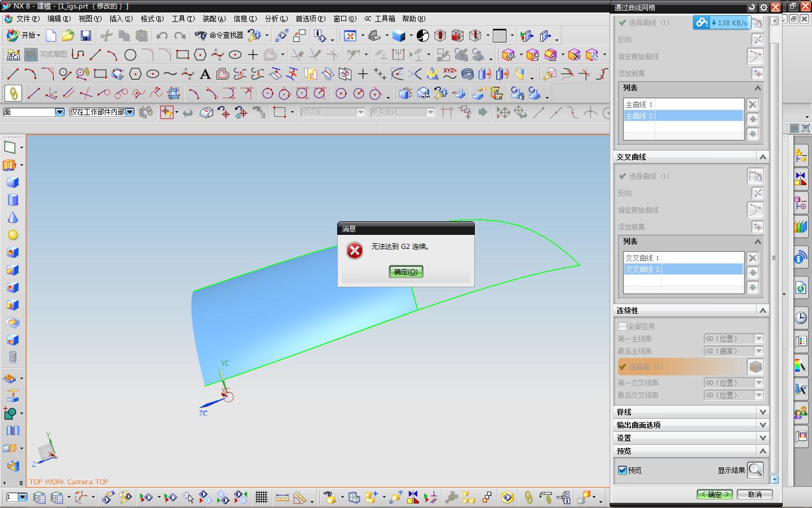Click move-up arrow beside 主曲线 list
The height and width of the screenshot is (508, 812).
click(752, 119)
